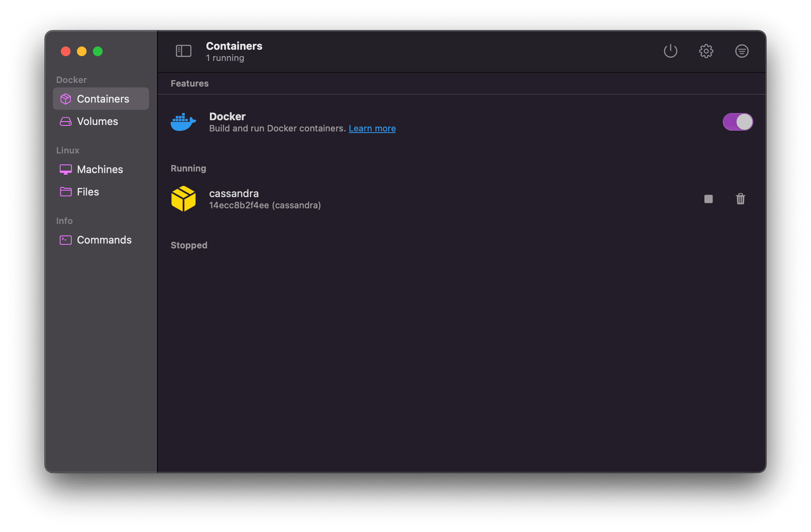Image resolution: width=811 pixels, height=532 pixels.
Task: Click the yellow cassandra box icon
Action: point(183,199)
